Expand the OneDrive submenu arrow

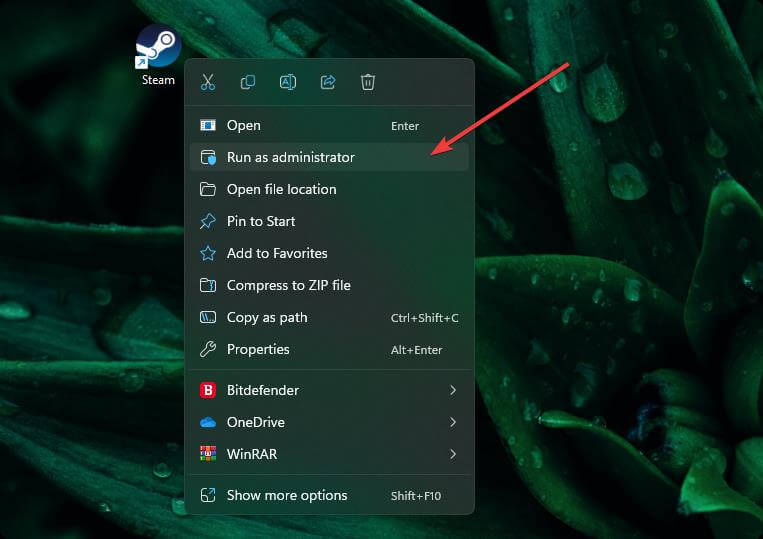[x=453, y=422]
